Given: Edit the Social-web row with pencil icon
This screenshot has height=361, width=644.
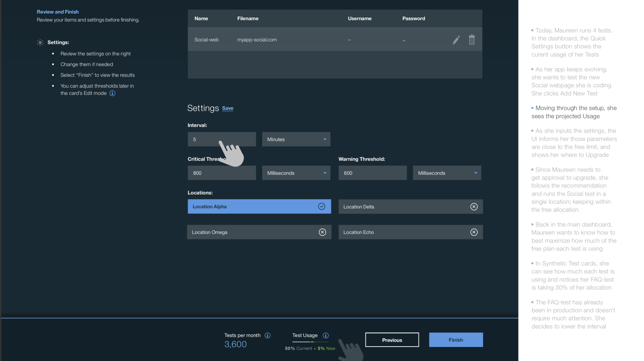Looking at the screenshot, I should 456,40.
